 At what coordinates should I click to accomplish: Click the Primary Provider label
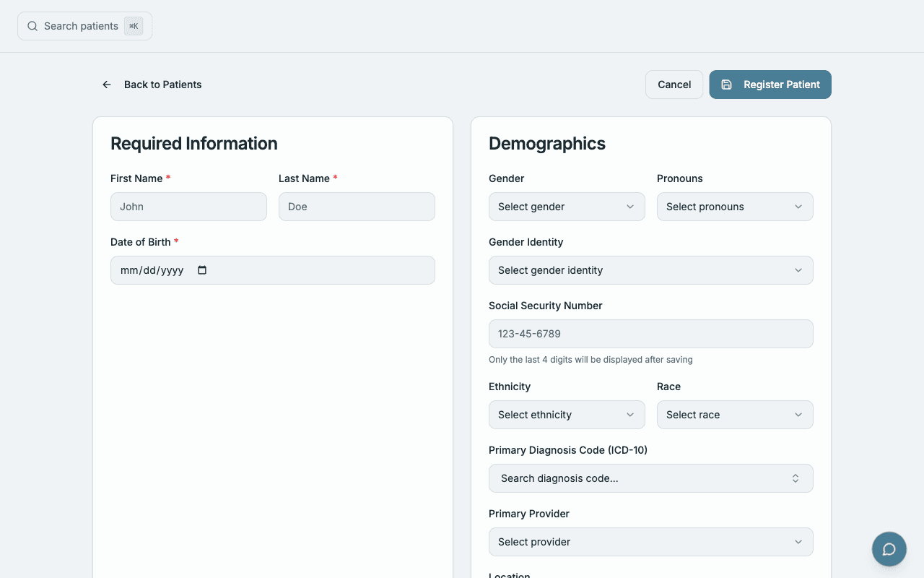529,514
